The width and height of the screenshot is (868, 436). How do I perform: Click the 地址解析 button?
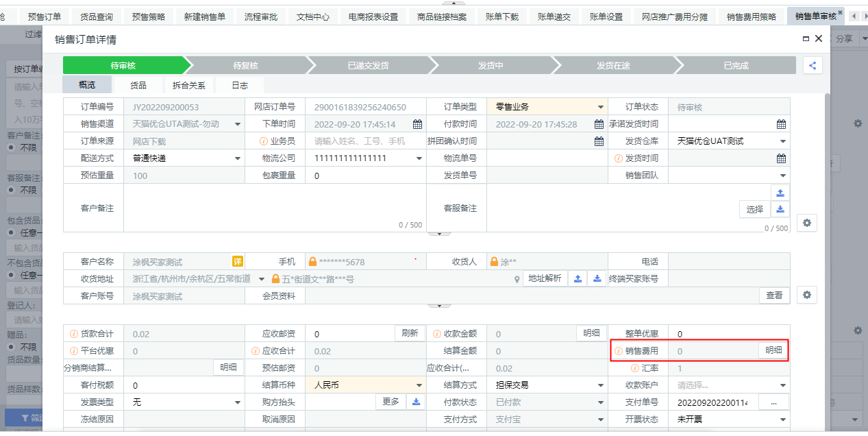[545, 278]
